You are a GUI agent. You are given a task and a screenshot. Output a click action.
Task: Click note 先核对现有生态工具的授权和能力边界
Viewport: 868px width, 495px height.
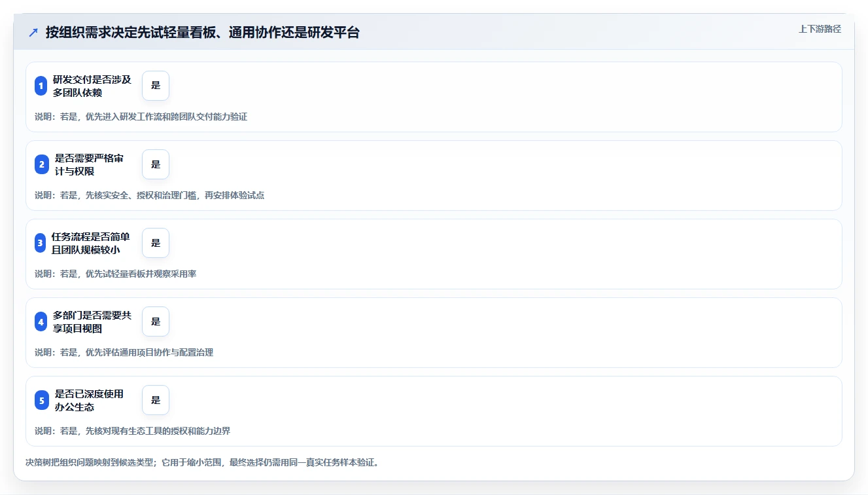pyautogui.click(x=133, y=431)
